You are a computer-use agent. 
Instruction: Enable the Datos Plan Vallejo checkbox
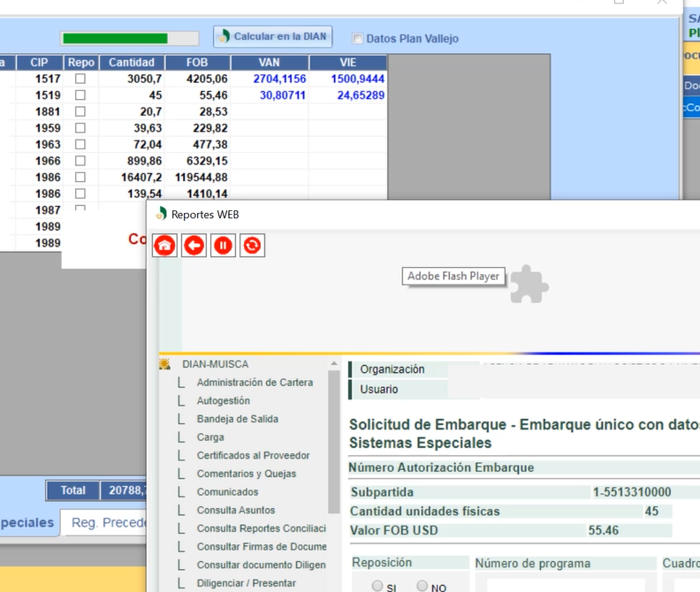358,39
